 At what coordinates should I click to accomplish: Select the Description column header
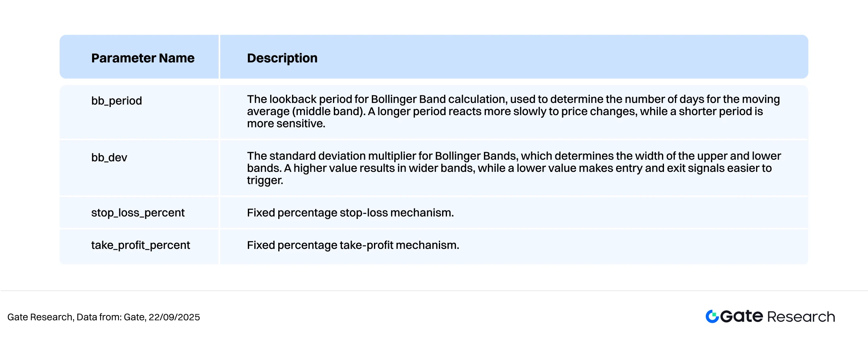coord(282,58)
